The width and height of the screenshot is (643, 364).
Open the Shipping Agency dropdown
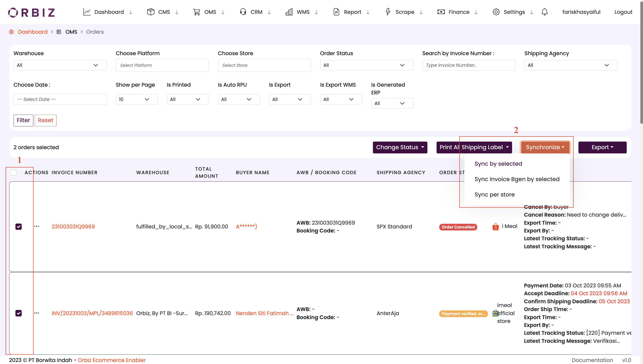(x=571, y=65)
